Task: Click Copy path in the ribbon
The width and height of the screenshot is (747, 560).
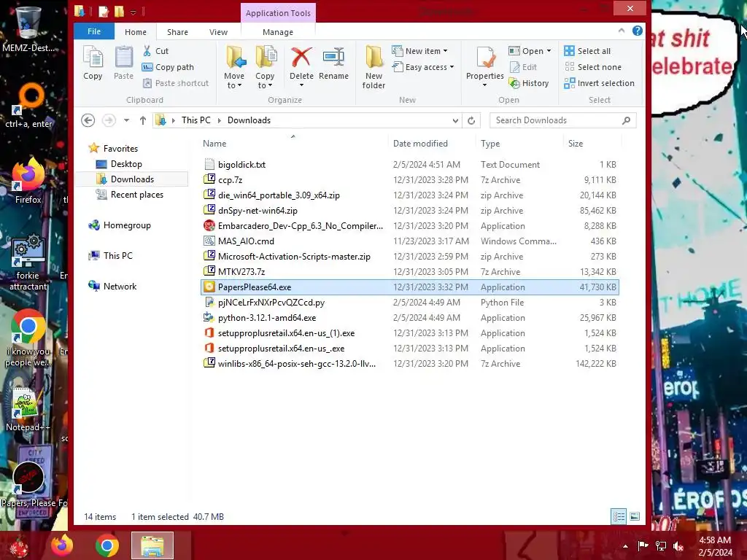Action: [169, 67]
